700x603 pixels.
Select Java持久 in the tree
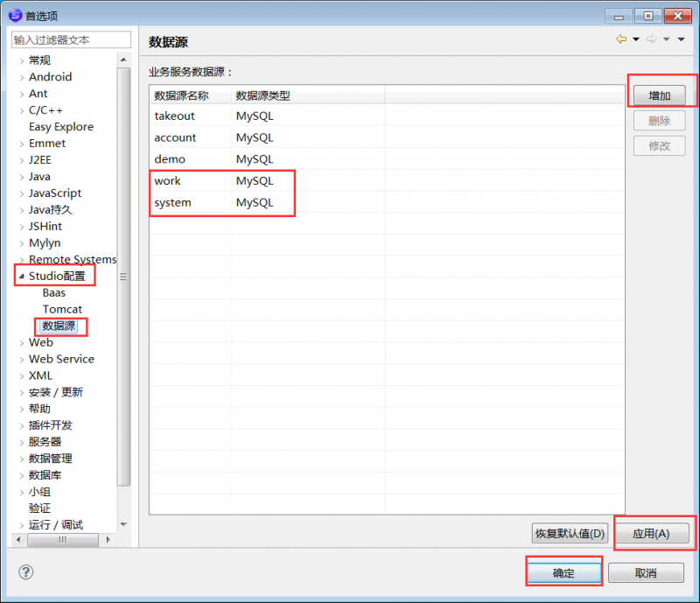(x=50, y=209)
